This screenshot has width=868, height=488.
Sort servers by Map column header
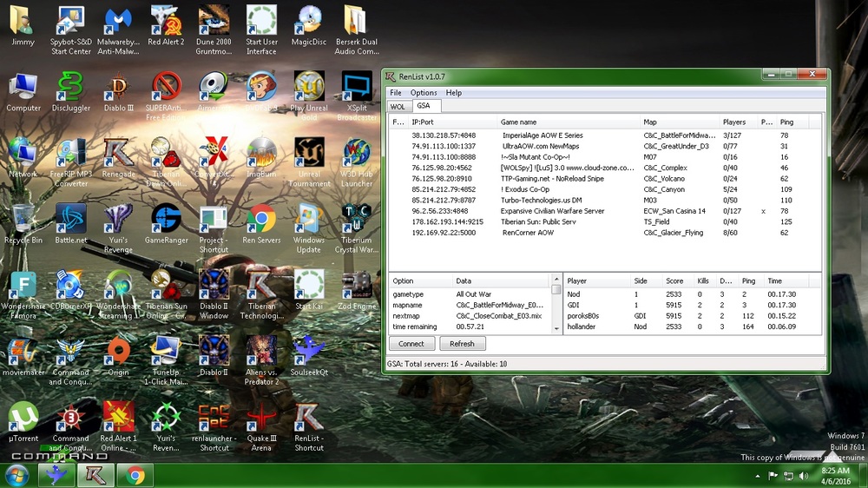680,122
